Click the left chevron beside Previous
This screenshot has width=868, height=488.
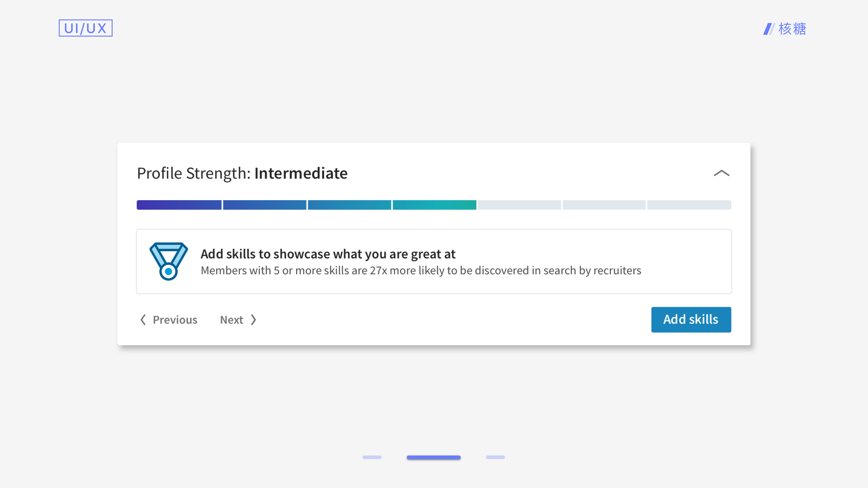click(143, 320)
